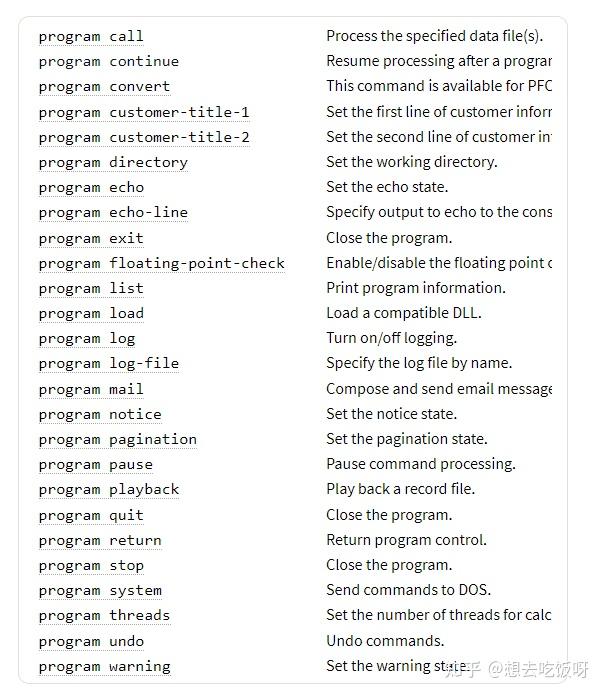Select the program list command
Screen dimensions: 604x694
(91, 288)
